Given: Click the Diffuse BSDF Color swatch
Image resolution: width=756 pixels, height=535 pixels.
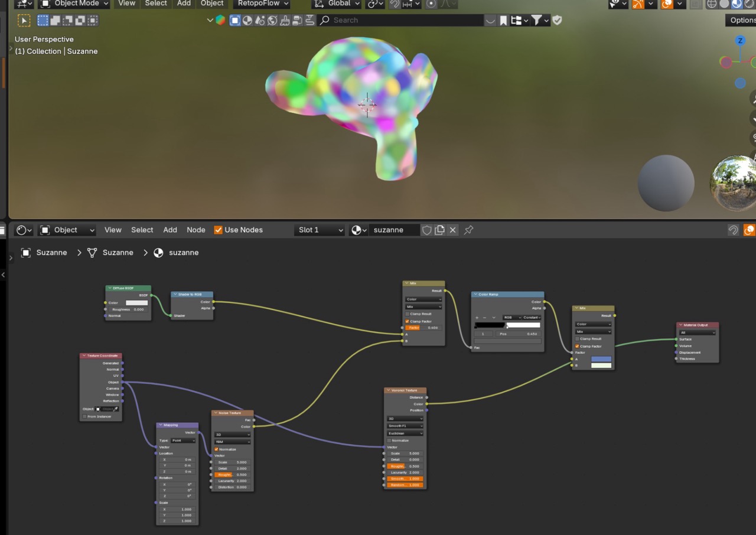Looking at the screenshot, I should (137, 303).
